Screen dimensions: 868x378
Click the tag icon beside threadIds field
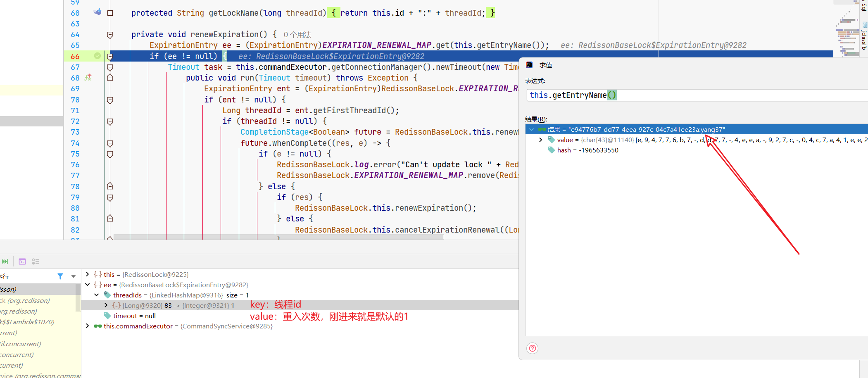click(107, 295)
